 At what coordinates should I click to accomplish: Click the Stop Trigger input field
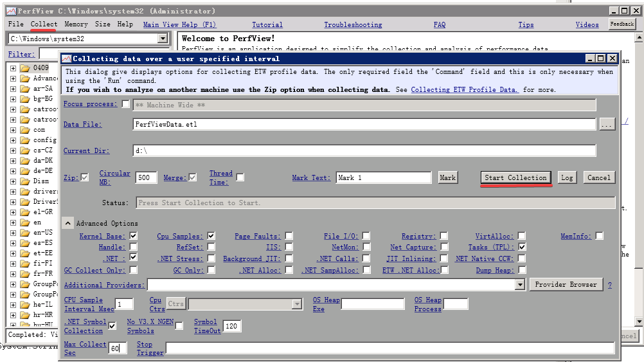tap(390, 348)
